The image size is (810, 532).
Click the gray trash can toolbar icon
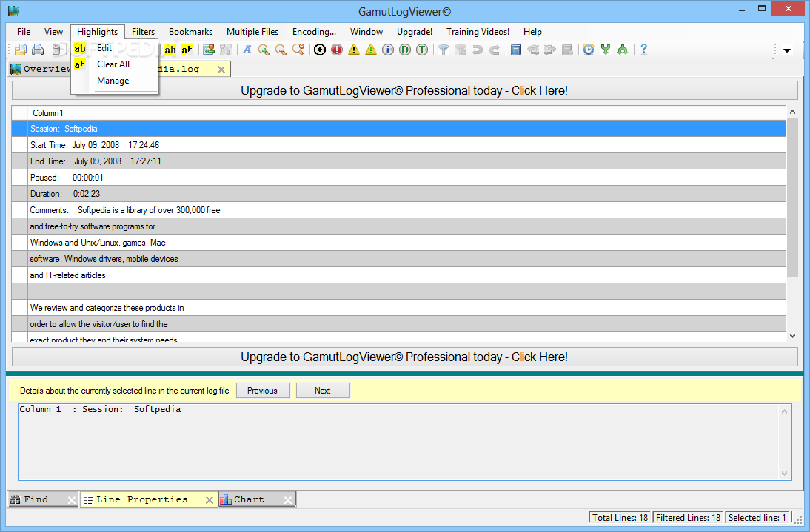pyautogui.click(x=56, y=50)
